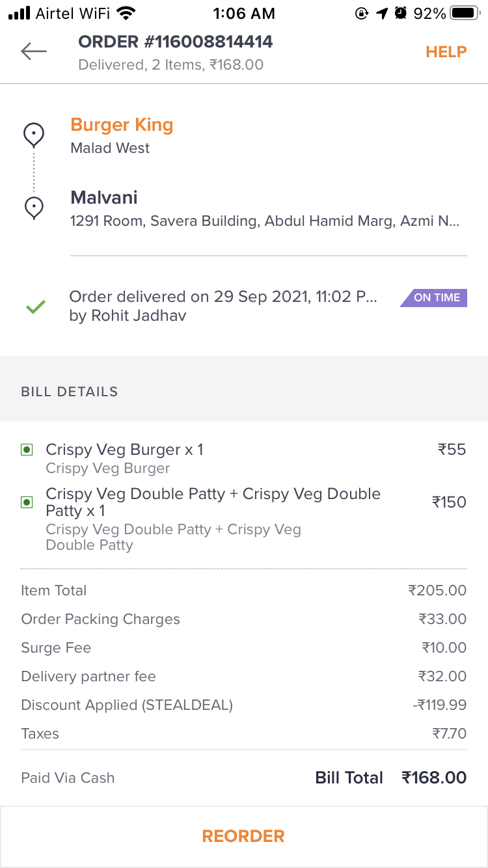Tap the BILL DETAILS section header
Screen dimensions: 488x868
pos(70,392)
